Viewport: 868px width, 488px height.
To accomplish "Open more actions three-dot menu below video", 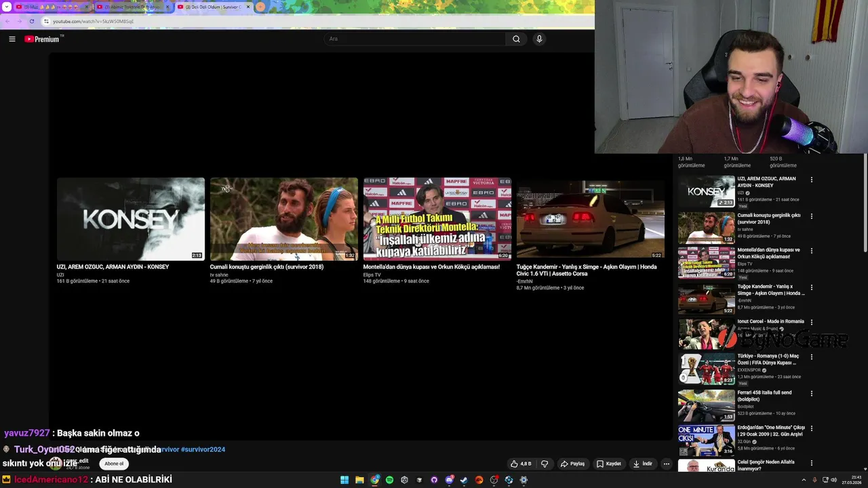I will (667, 464).
